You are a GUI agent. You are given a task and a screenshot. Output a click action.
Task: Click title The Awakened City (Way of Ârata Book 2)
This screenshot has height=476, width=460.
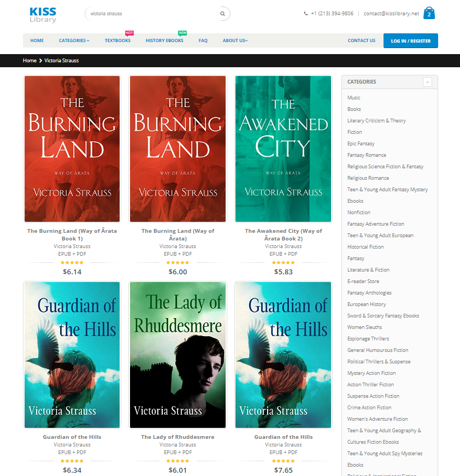click(x=283, y=234)
